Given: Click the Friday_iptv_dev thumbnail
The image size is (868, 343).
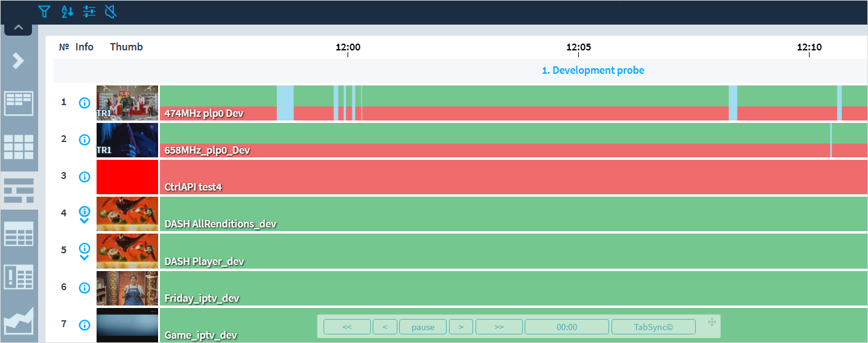Looking at the screenshot, I should coord(127,288).
